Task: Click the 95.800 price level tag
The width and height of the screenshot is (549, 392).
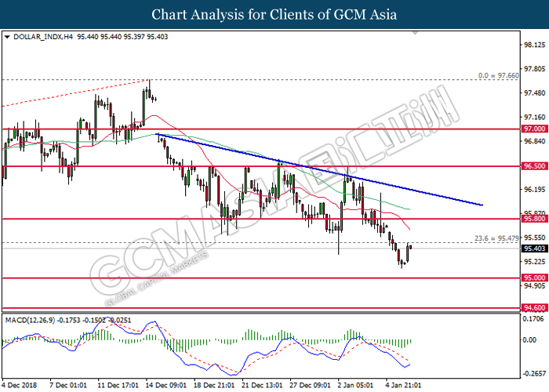Action: (534, 219)
